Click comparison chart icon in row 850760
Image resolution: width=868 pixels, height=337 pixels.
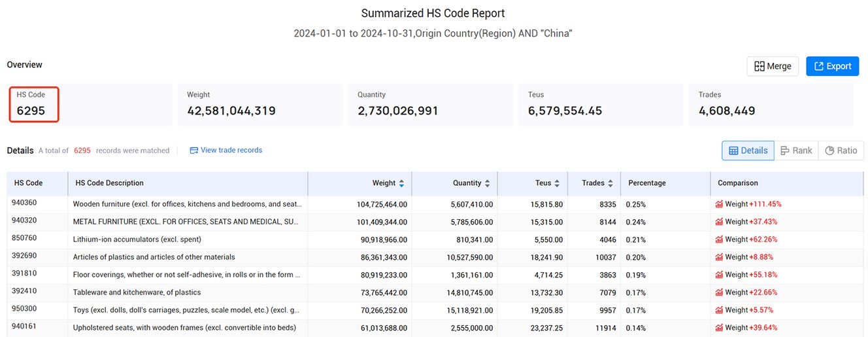click(x=719, y=239)
